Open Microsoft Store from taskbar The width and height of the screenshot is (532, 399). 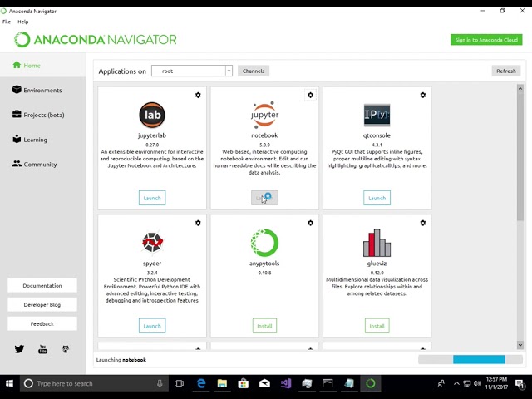point(243,384)
